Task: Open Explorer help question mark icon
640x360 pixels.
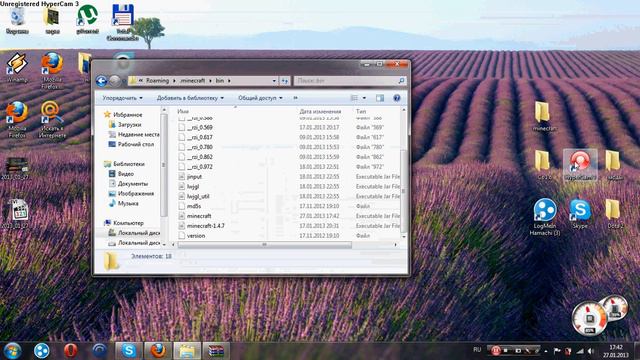Action: pos(396,98)
